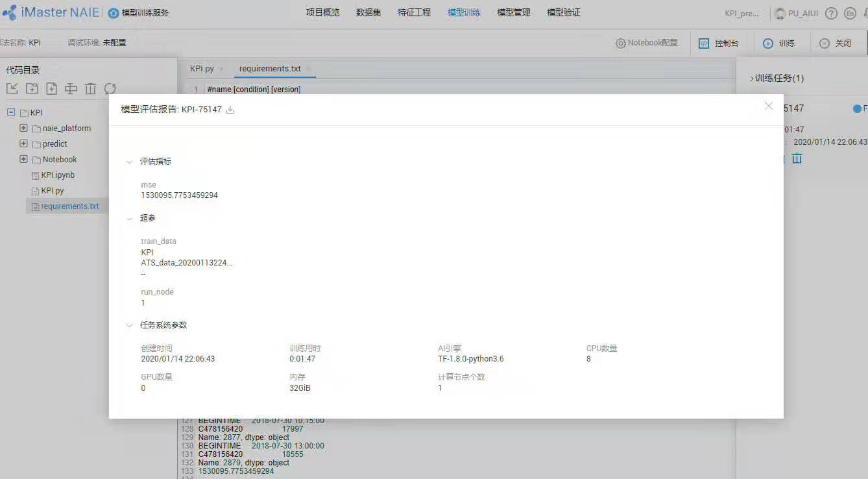This screenshot has height=479, width=868.
Task: Expand the naie_platform folder
Action: tap(23, 128)
